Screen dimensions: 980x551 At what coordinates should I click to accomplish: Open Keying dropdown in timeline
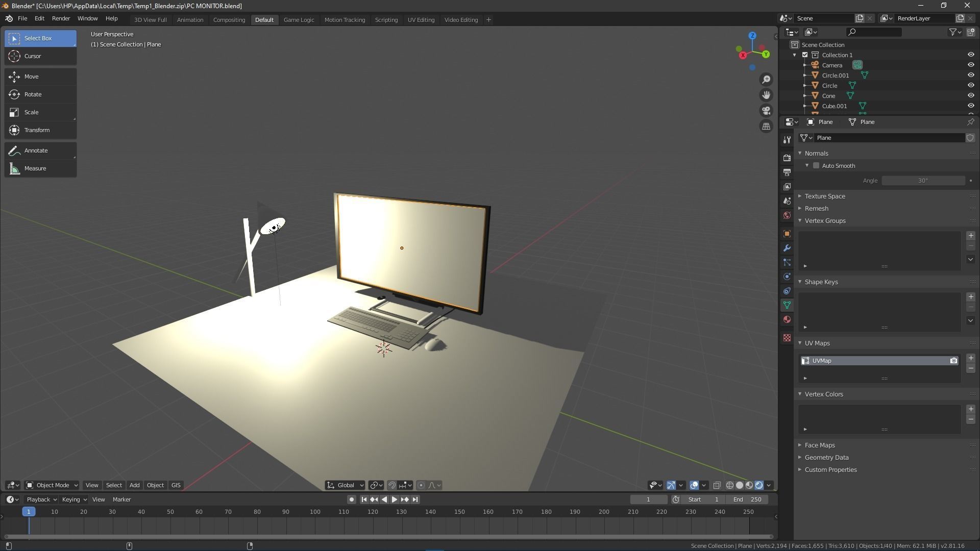74,499
